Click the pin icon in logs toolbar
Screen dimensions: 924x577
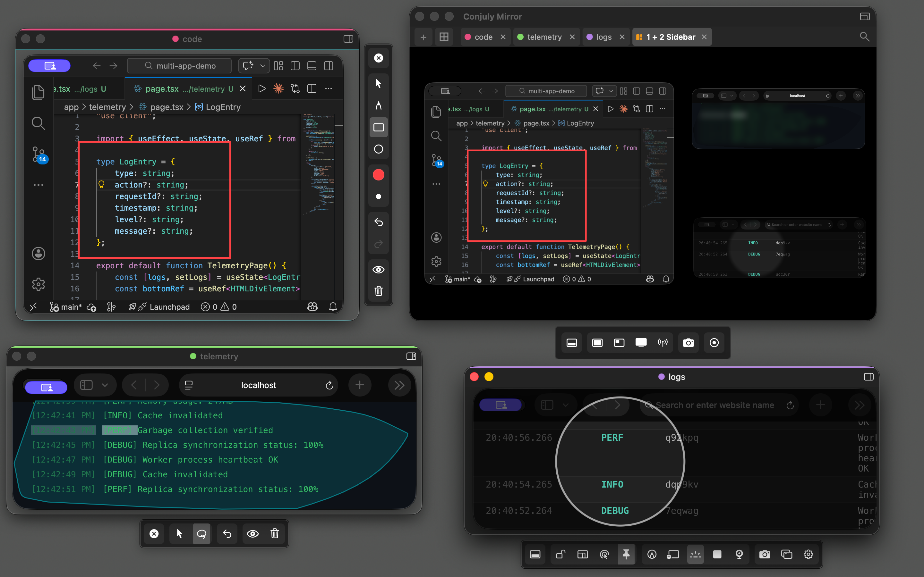(x=626, y=554)
